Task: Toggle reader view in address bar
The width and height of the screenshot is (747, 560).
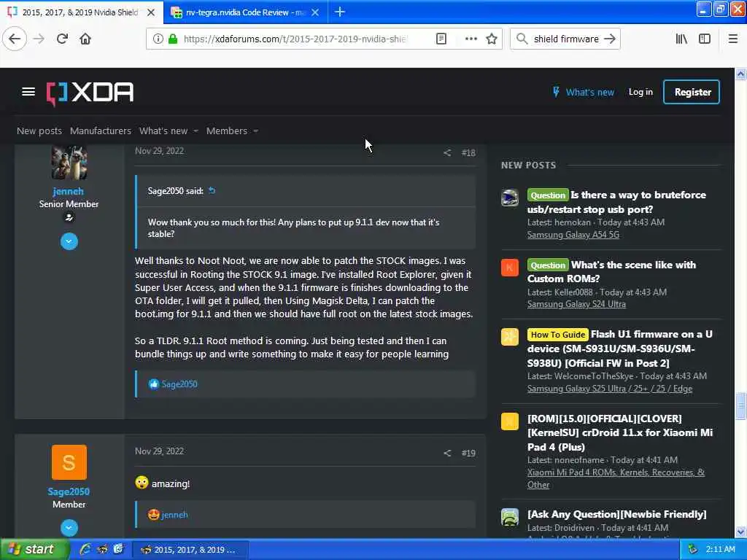Action: pyautogui.click(x=441, y=39)
